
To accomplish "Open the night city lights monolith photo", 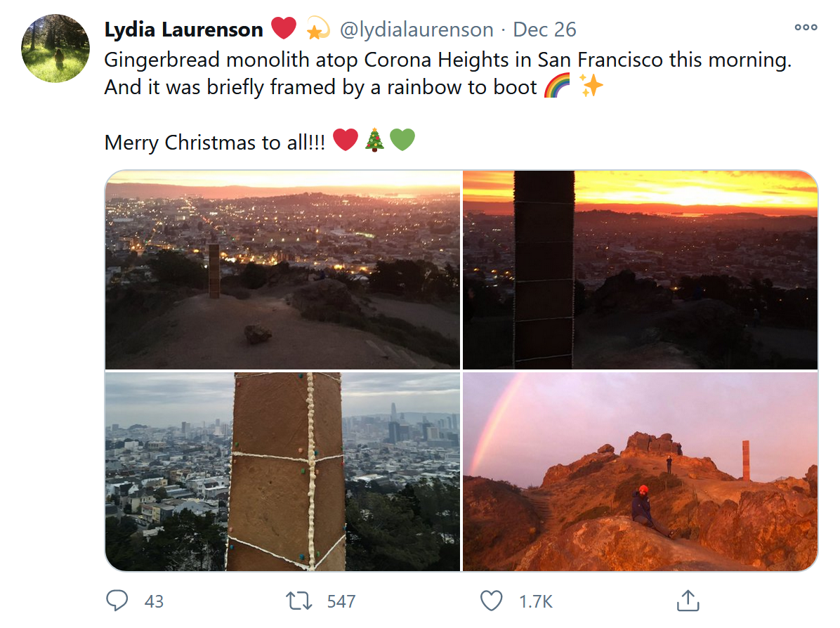I will coord(282,270).
